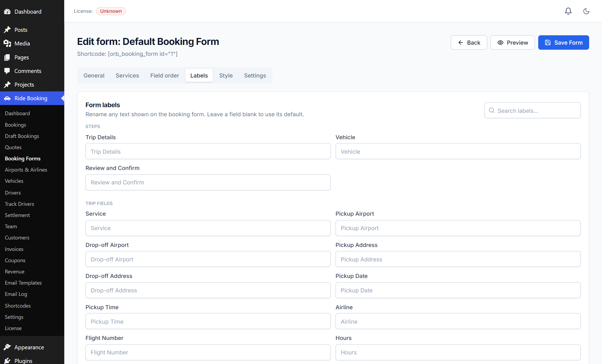602x364 pixels.
Task: Open Drivers in sidebar
Action: click(x=13, y=193)
